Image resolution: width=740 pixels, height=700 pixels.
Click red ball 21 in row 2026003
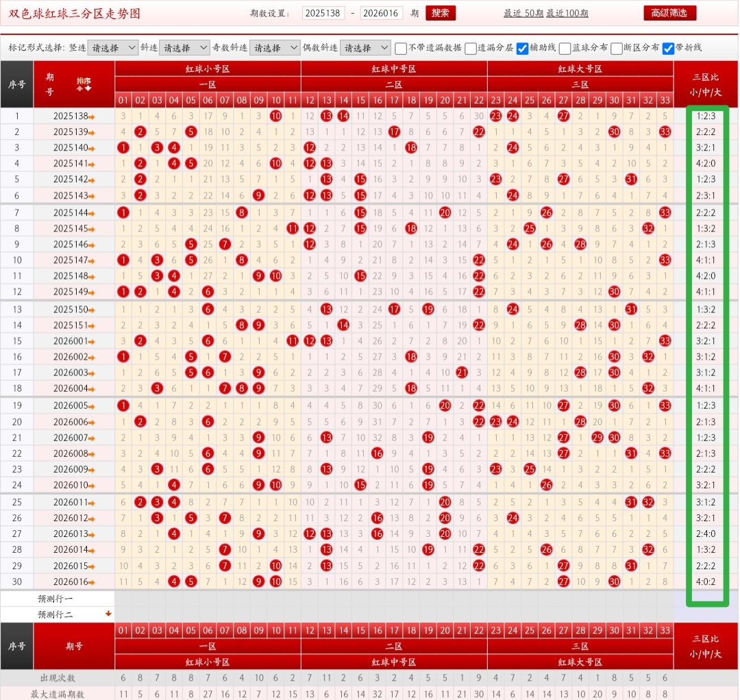point(462,373)
